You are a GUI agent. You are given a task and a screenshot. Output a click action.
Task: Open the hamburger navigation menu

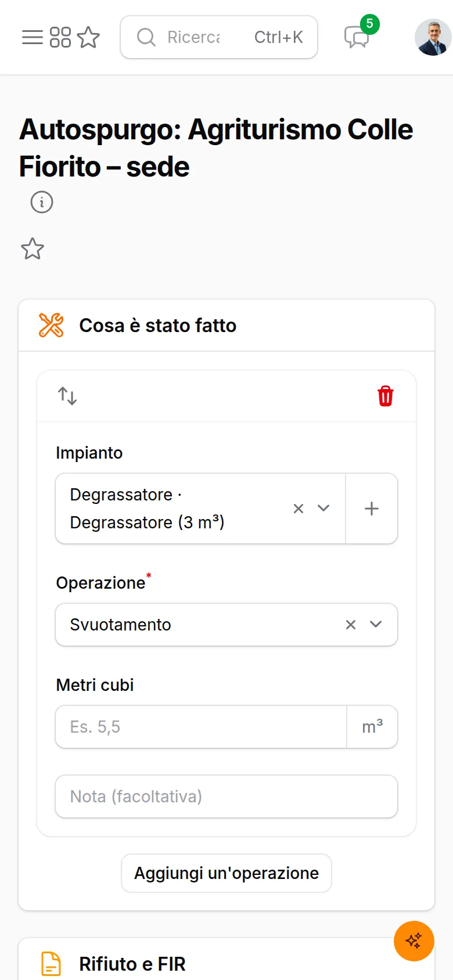[33, 37]
